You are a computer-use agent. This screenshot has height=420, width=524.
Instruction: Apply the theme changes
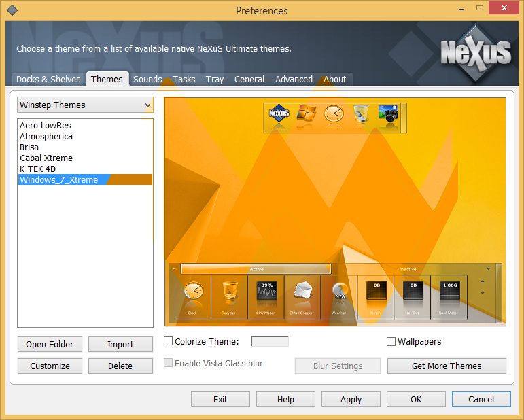coord(351,400)
